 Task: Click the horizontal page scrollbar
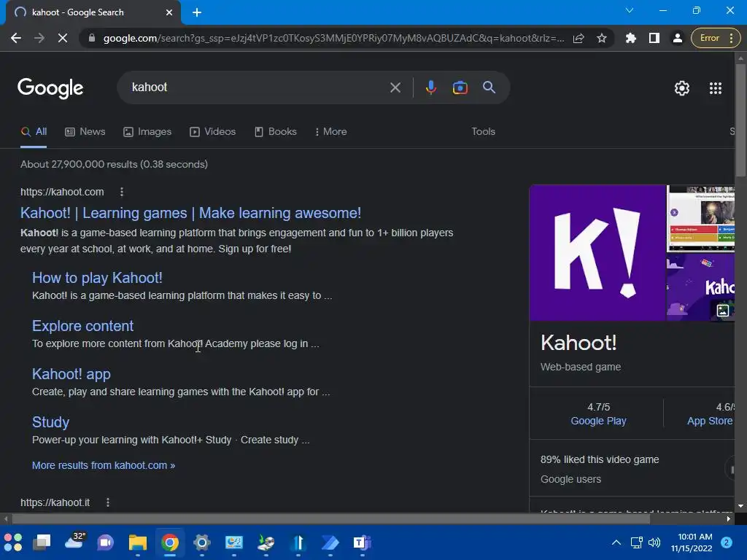(x=331, y=518)
